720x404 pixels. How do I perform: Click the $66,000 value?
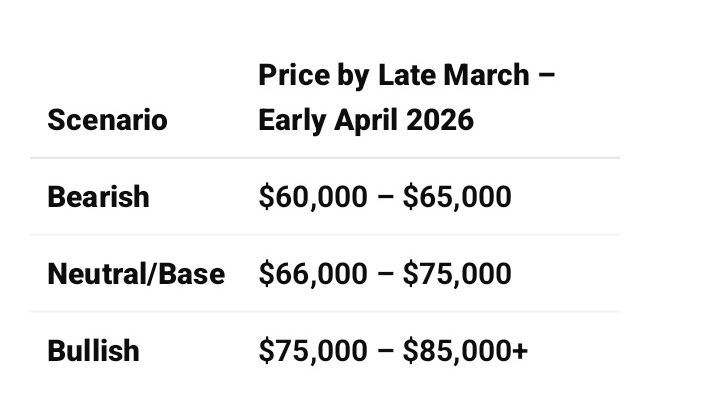click(x=312, y=273)
